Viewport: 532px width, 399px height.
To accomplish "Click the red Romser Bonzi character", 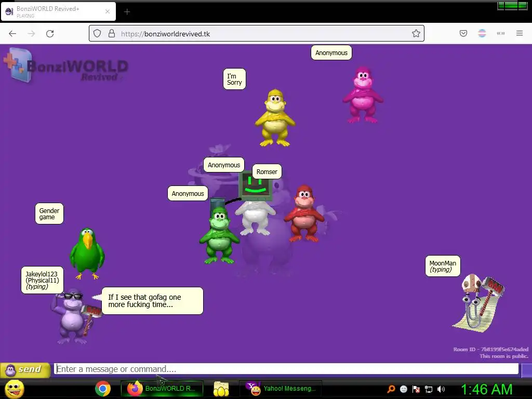I will (304, 214).
